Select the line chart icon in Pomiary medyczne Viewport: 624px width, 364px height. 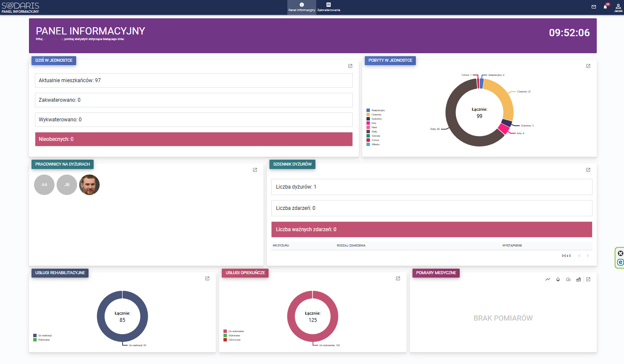click(548, 279)
